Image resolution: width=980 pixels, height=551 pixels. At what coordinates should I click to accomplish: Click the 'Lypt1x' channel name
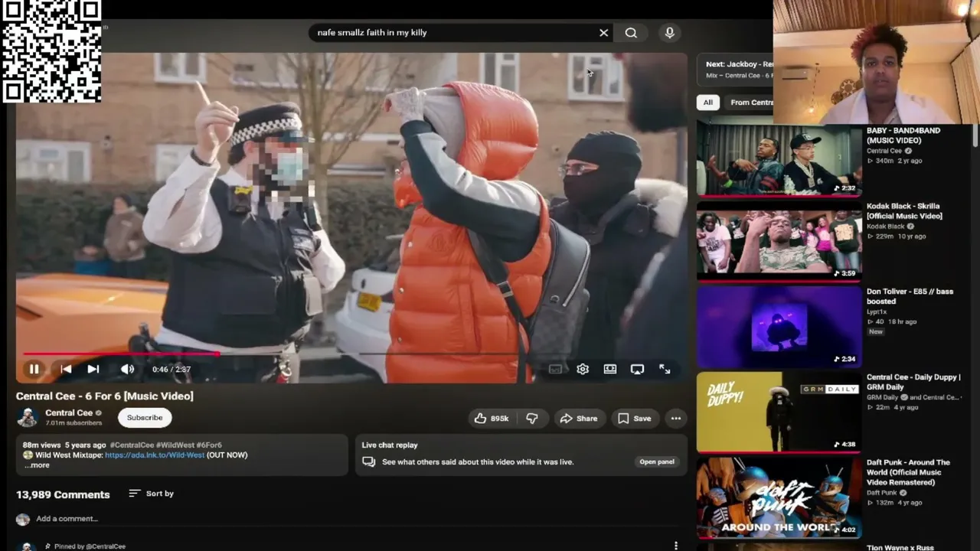tap(877, 311)
